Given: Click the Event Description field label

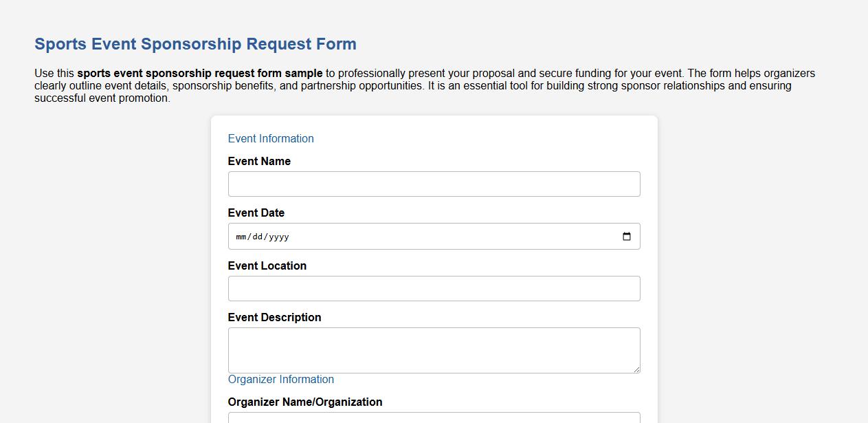Looking at the screenshot, I should pos(274,317).
